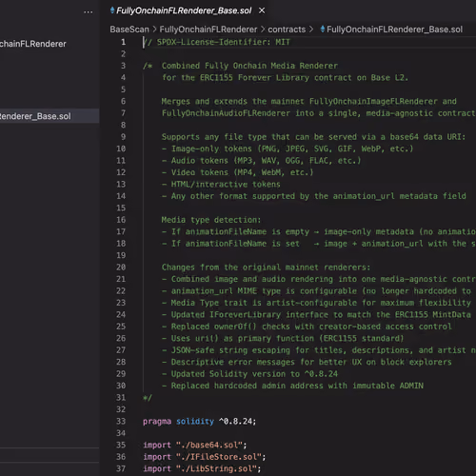Click FullyOnchainFLRenderer folder in breadcrumb

208,30
